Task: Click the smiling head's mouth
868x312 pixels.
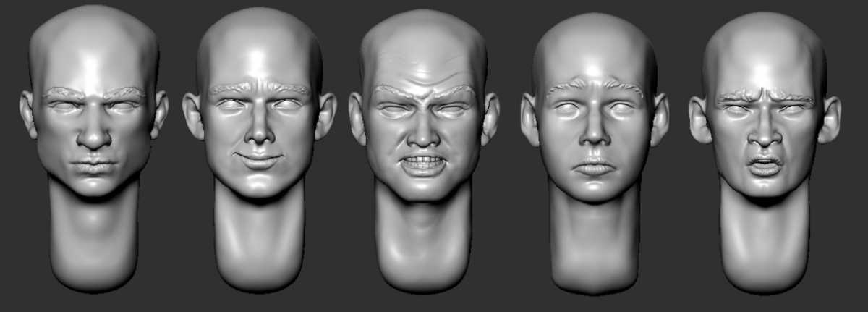Action: 259,158
